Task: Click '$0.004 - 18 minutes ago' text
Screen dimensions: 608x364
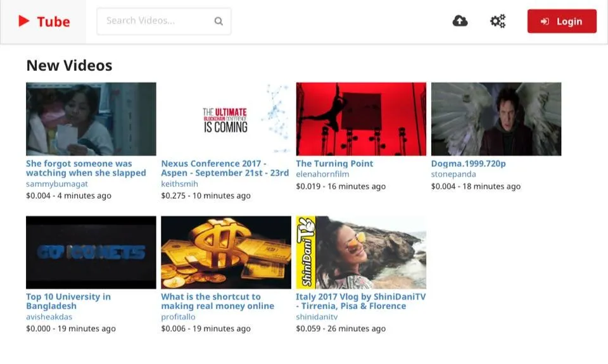Action: click(x=476, y=187)
